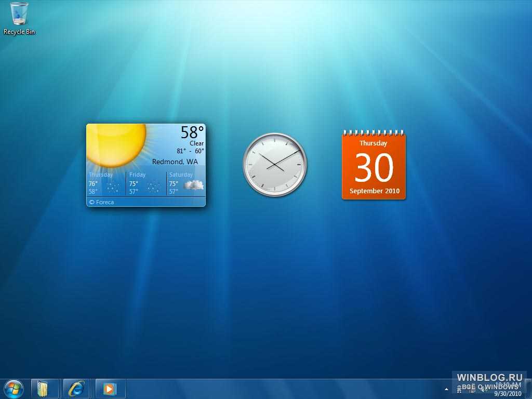Open the Recycle Bin desktop icon
The image size is (532, 399).
[19, 19]
